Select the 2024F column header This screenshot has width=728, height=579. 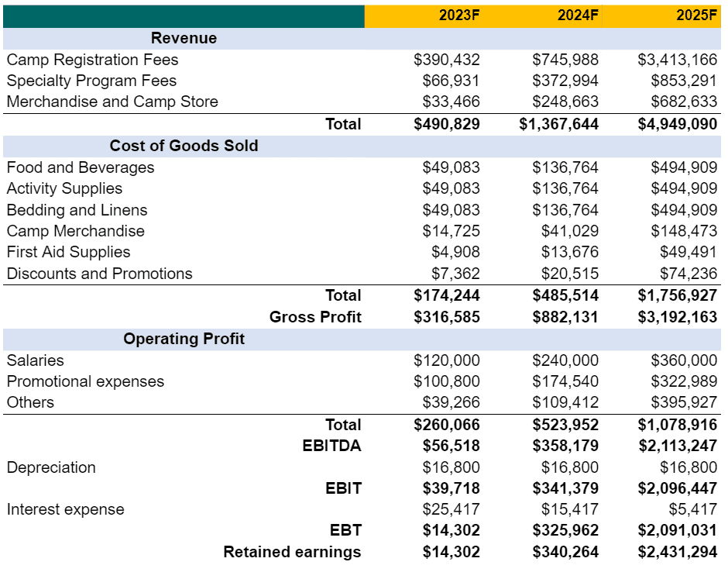coord(578,16)
